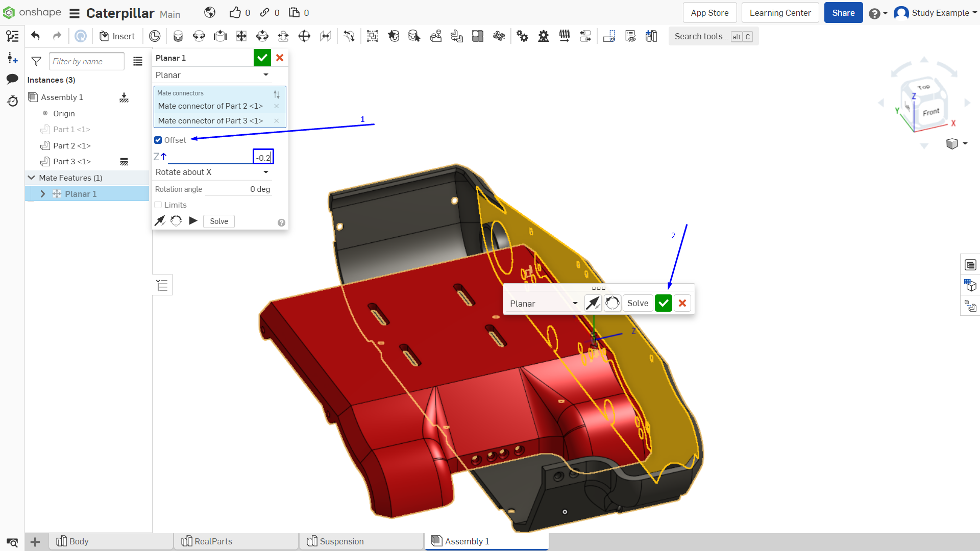Click the Undo arrow icon
This screenshot has height=551, width=980.
[36, 36]
